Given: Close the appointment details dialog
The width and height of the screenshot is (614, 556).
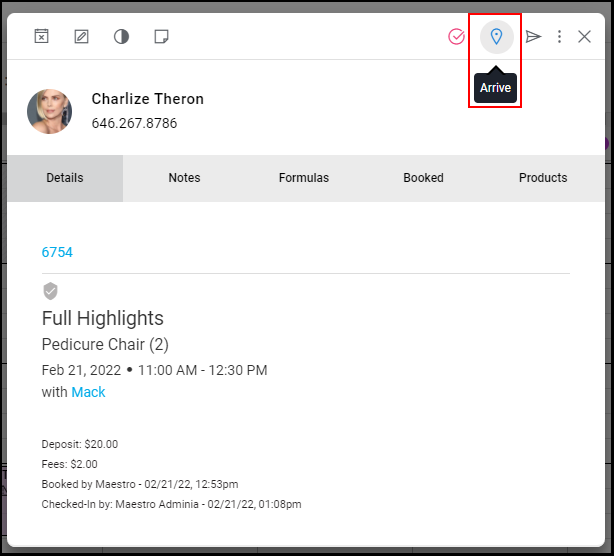Looking at the screenshot, I should click(x=584, y=37).
